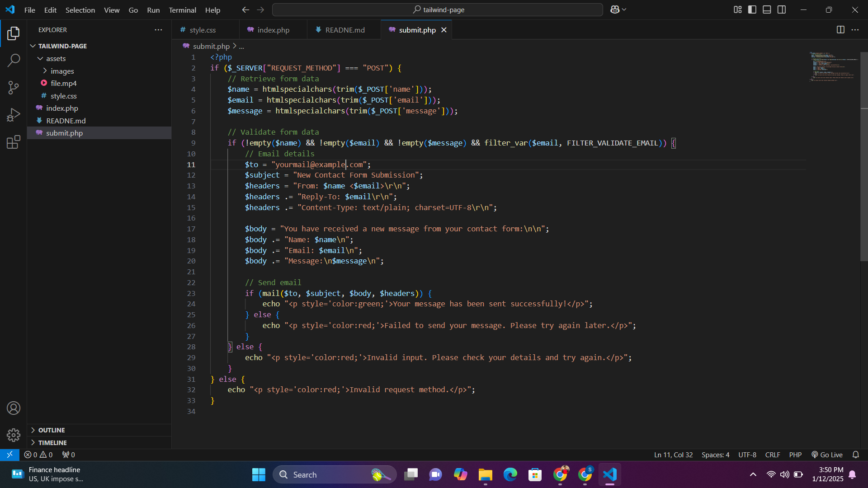Collapse the assets folder
Screen dimensions: 868x488
[x=99, y=58]
